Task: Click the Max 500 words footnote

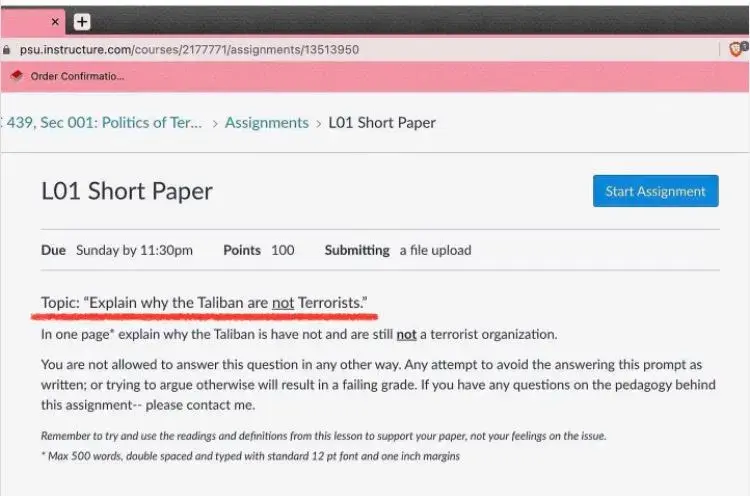Action: 250,456
